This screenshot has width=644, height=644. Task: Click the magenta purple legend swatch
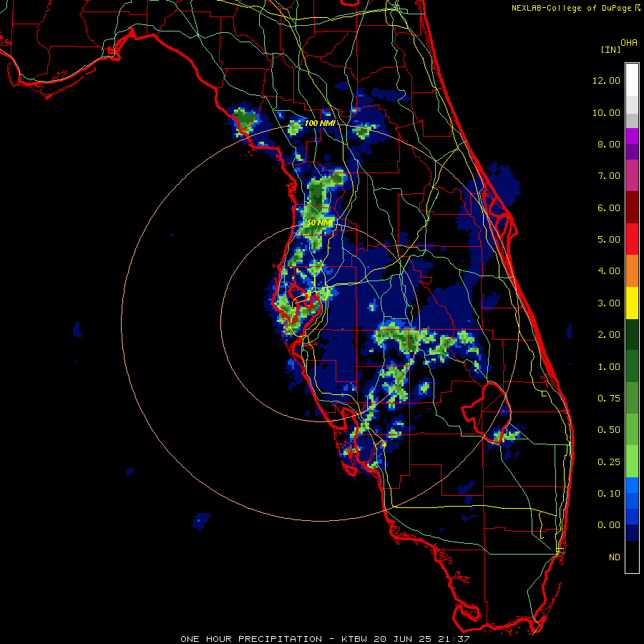click(632, 136)
